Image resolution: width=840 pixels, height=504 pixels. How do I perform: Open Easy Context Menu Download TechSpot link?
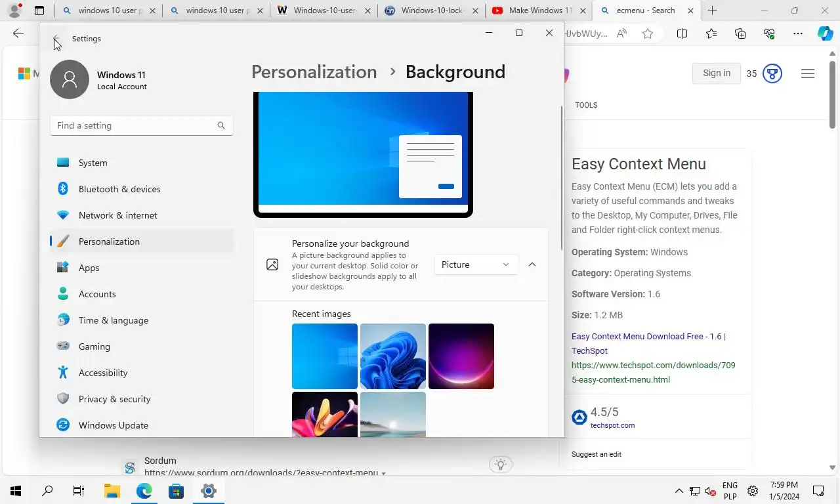[x=648, y=343]
